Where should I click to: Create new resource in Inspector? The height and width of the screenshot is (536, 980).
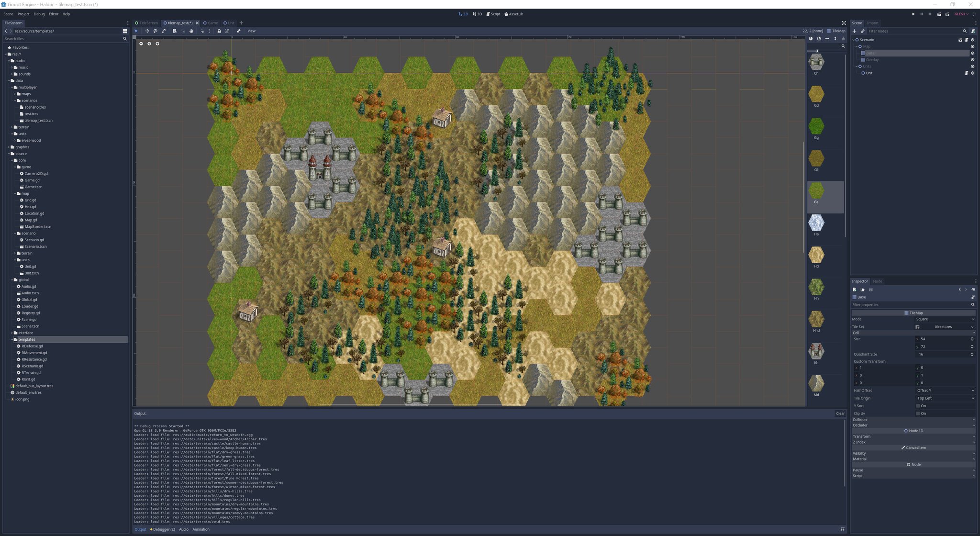pyautogui.click(x=855, y=290)
